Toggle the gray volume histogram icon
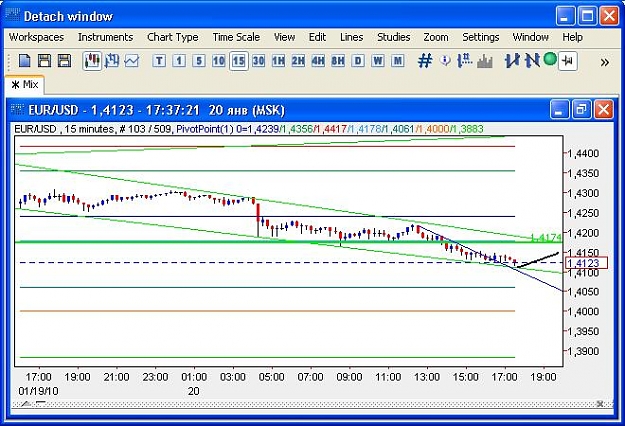The image size is (625, 426). tap(485, 61)
